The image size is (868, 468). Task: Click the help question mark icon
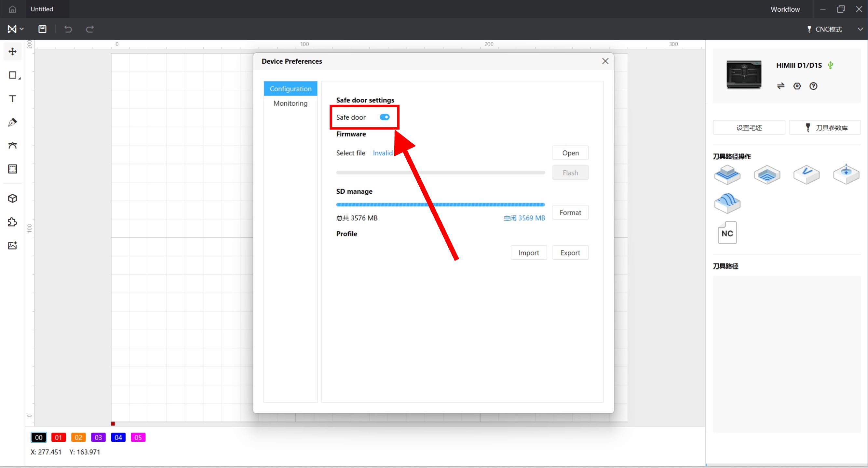coord(813,86)
